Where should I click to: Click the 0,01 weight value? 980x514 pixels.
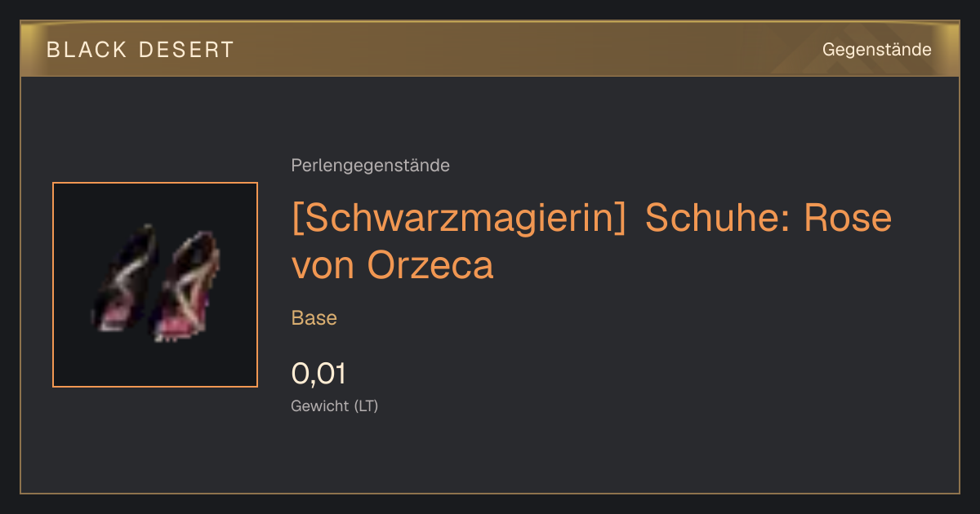point(318,374)
